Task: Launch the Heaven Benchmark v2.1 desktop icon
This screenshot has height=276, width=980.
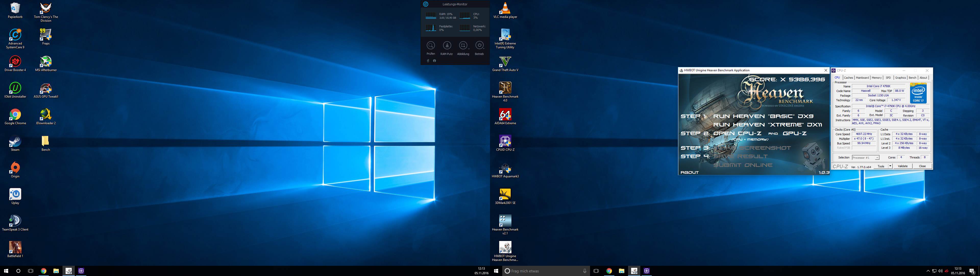Action: [x=505, y=225]
